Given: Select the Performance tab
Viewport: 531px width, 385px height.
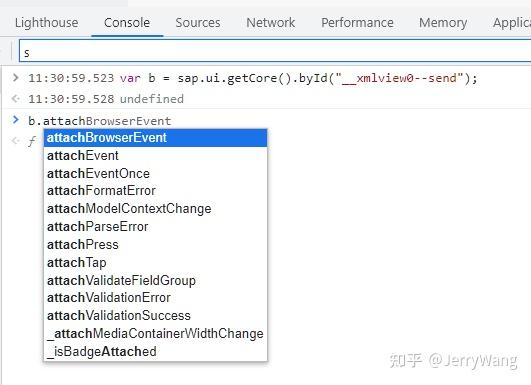Looking at the screenshot, I should (x=357, y=23).
